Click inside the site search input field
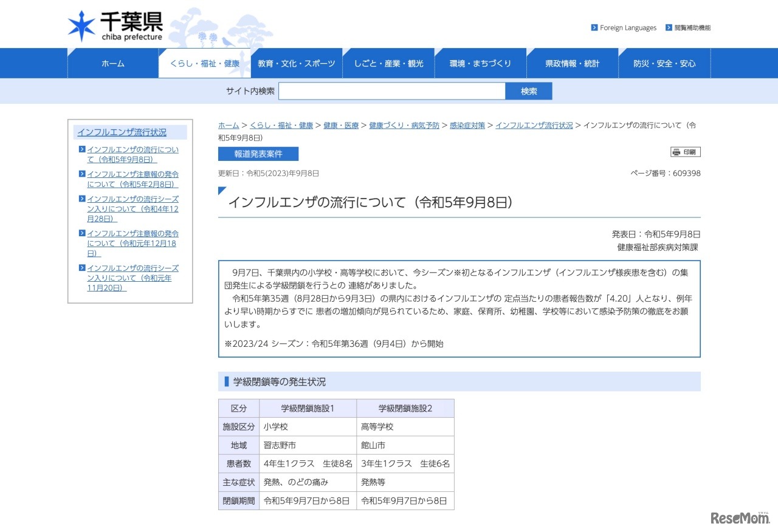Viewport: 778px width, 532px height. pos(392,90)
